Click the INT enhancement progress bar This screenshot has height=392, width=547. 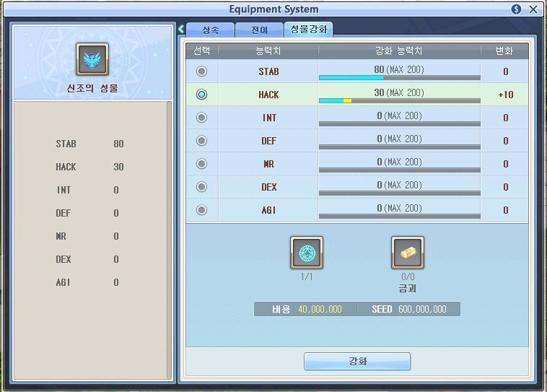[x=400, y=124]
